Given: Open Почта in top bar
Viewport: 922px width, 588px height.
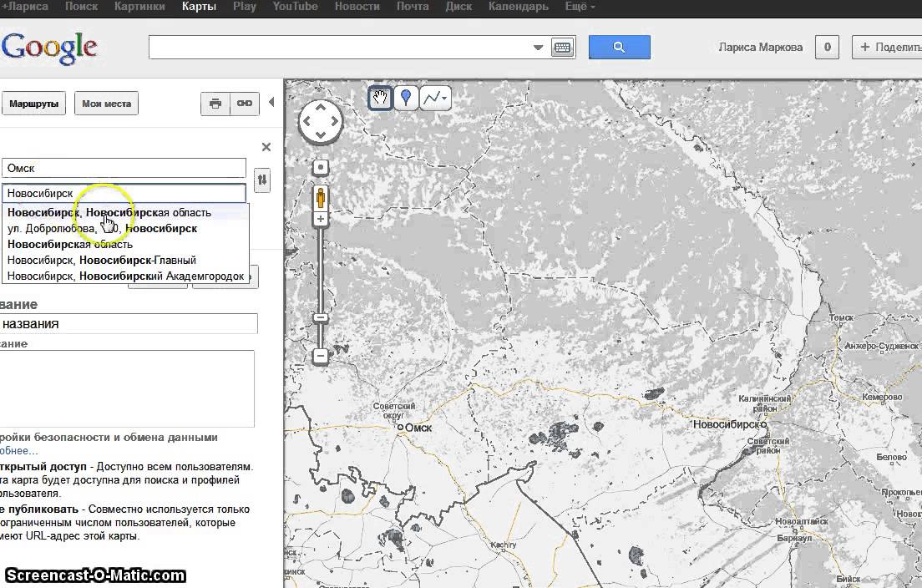Looking at the screenshot, I should pos(413,7).
